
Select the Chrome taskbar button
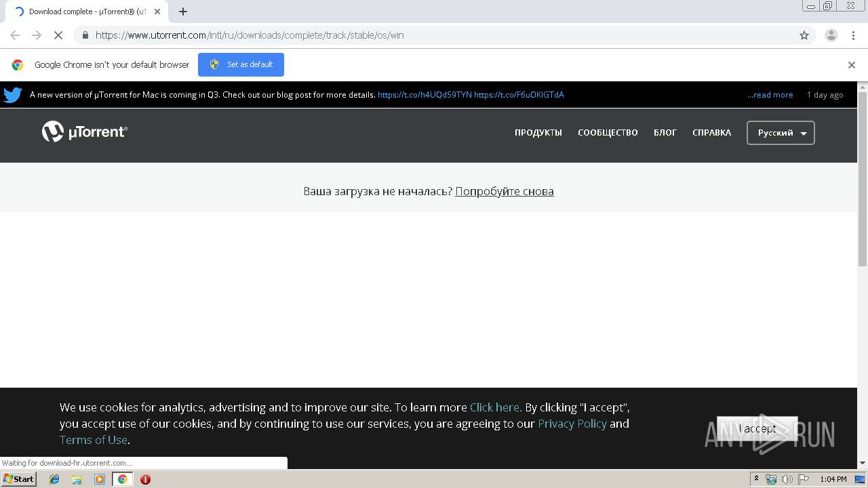[122, 479]
